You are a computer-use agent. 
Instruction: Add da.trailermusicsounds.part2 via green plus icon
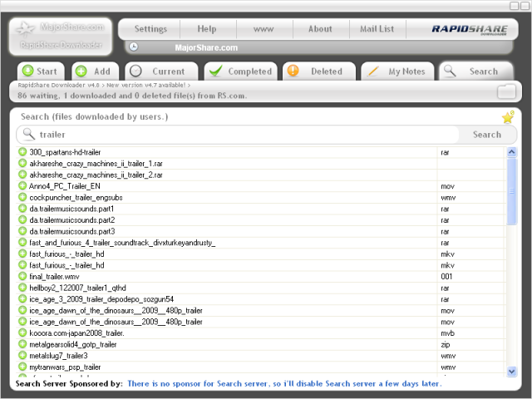coord(22,219)
